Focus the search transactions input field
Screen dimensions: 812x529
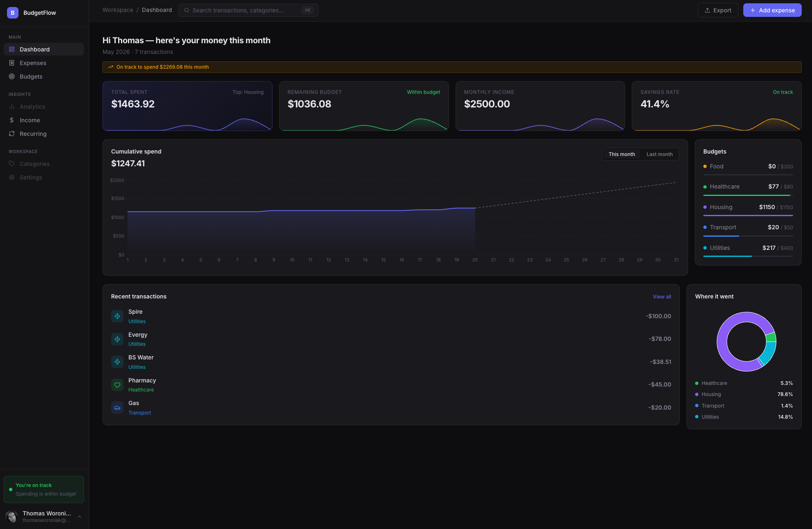point(248,10)
